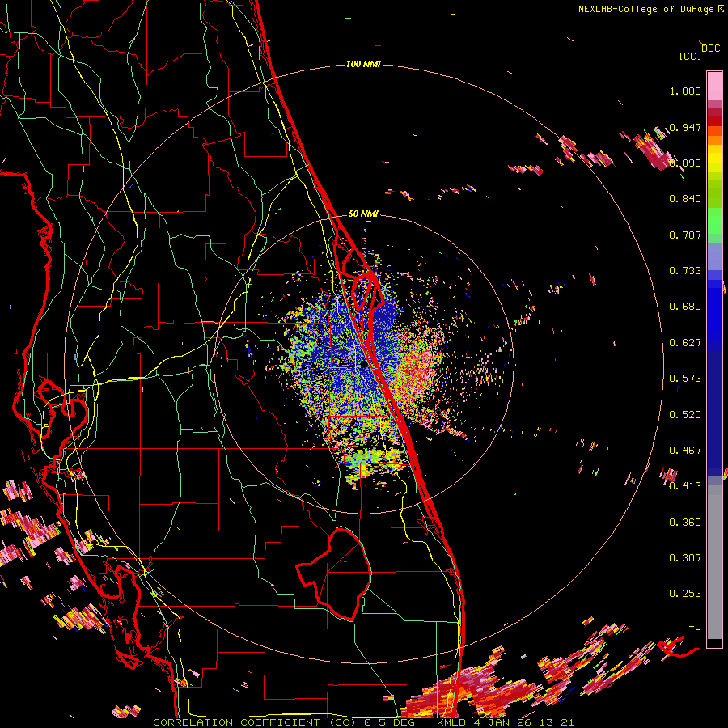Viewport: 728px width, 728px height.
Task: Click the NEXLAB-College of DuPage header text
Action: (x=646, y=9)
